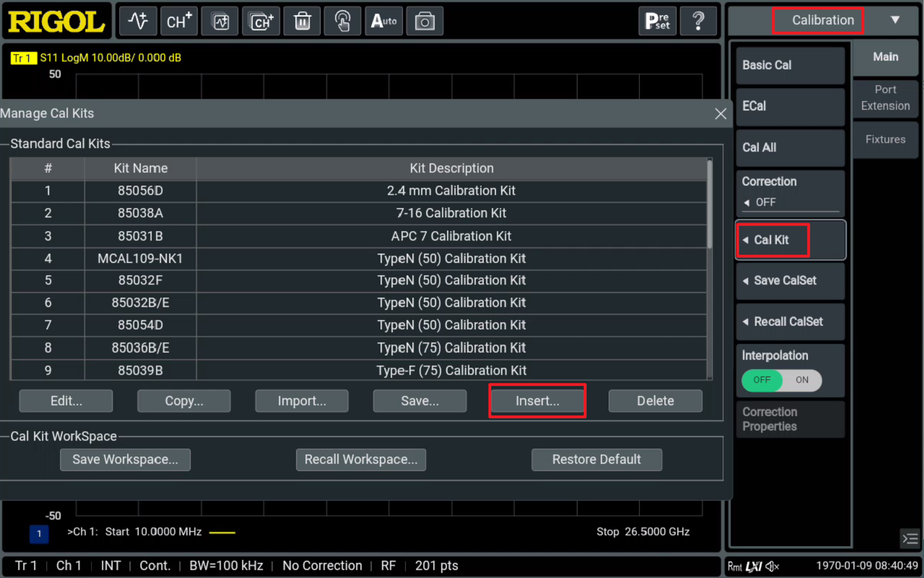924x578 pixels.
Task: Click the Import... button
Action: [x=301, y=401]
